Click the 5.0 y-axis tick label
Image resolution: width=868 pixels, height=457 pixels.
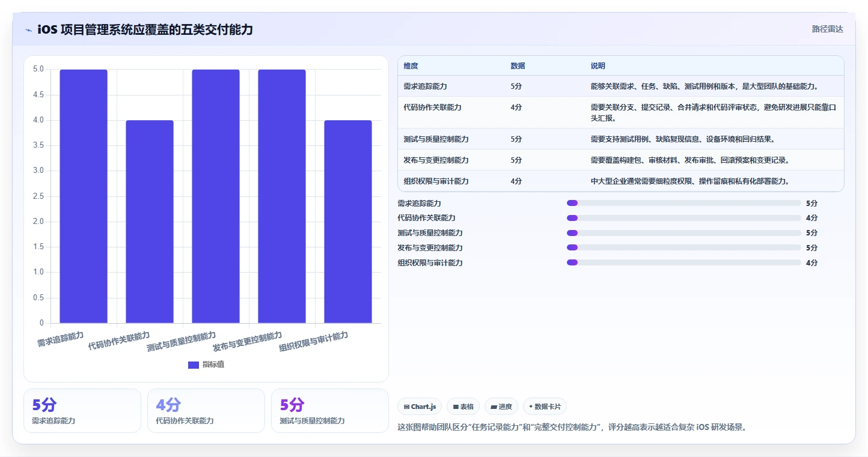point(38,69)
